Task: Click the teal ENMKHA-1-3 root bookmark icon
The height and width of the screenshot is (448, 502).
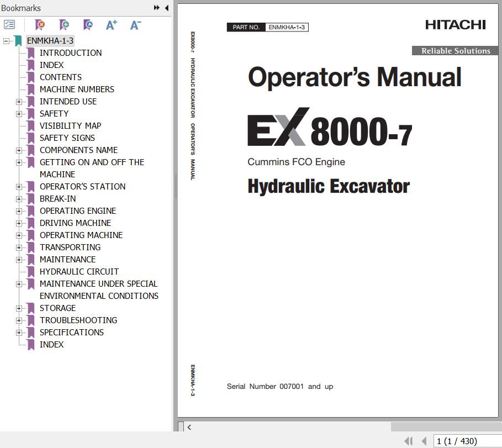Action: (18, 41)
